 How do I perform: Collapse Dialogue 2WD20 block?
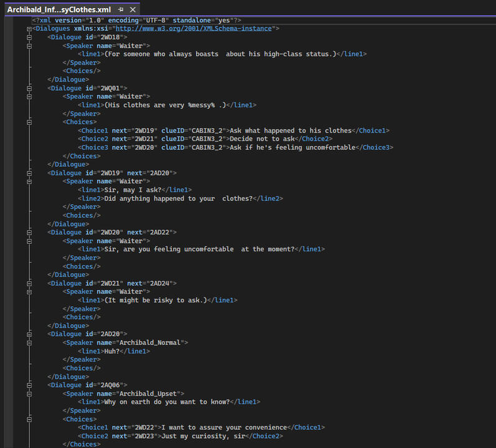pos(29,232)
